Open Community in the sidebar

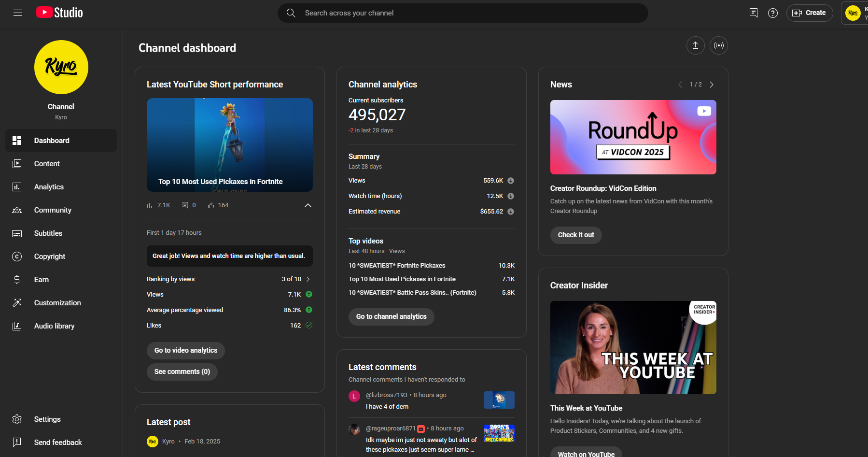point(61,210)
